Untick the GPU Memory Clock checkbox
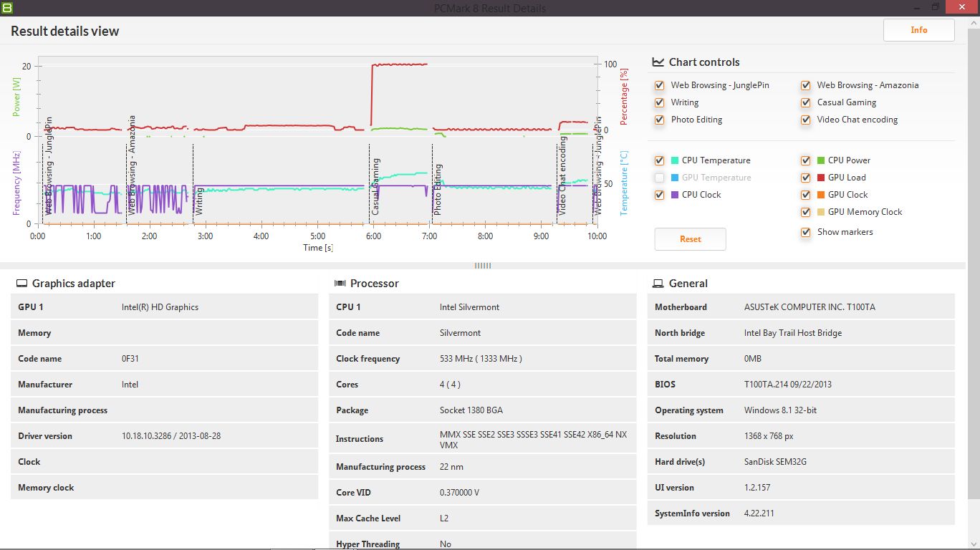 click(x=806, y=212)
